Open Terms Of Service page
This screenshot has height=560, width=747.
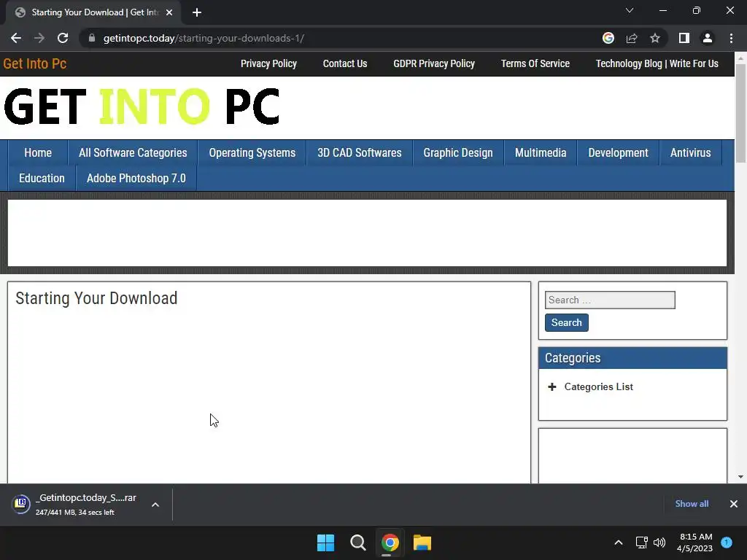(x=535, y=64)
